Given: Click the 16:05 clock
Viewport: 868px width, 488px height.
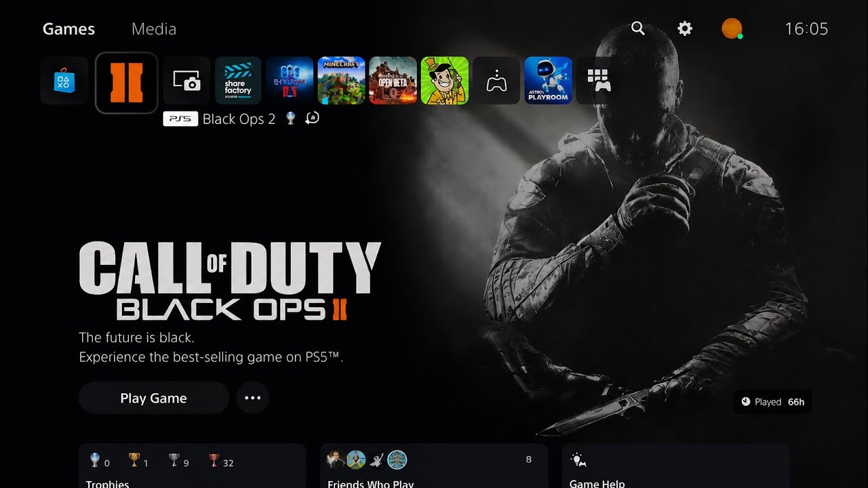Looking at the screenshot, I should pos(806,28).
